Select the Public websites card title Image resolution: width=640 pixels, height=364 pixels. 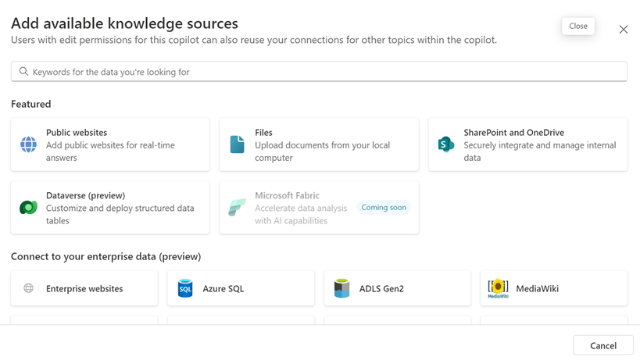(x=77, y=133)
